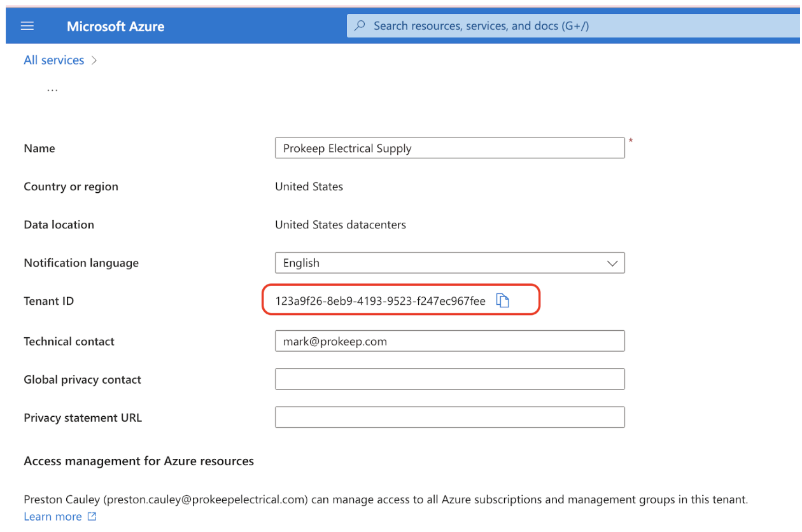Copy the Tenant ID using the copy icon
The width and height of the screenshot is (802, 532).
pos(503,300)
